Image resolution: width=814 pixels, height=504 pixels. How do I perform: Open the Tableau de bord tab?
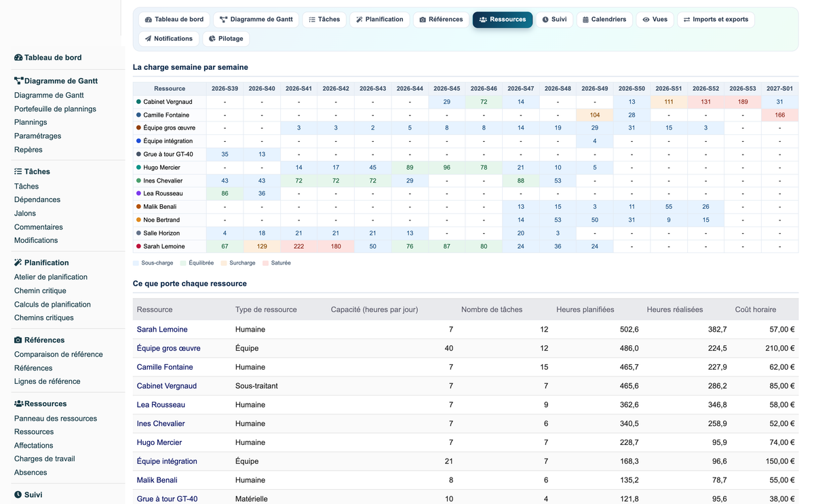[x=174, y=20]
